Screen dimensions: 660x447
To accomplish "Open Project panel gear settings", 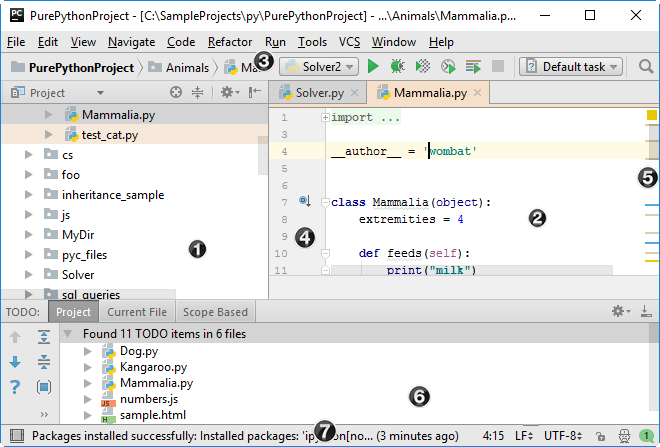I will tap(226, 92).
